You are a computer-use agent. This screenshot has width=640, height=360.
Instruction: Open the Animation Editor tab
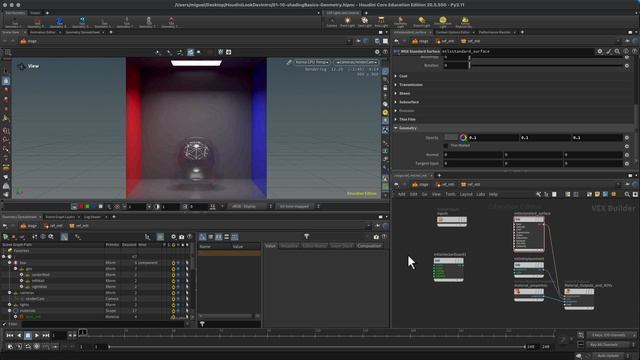pos(42,32)
